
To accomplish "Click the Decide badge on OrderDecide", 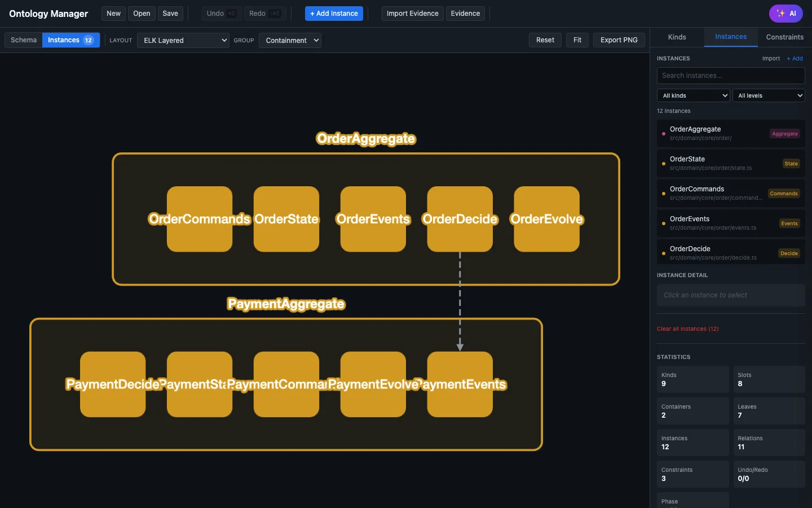I will (x=788, y=253).
